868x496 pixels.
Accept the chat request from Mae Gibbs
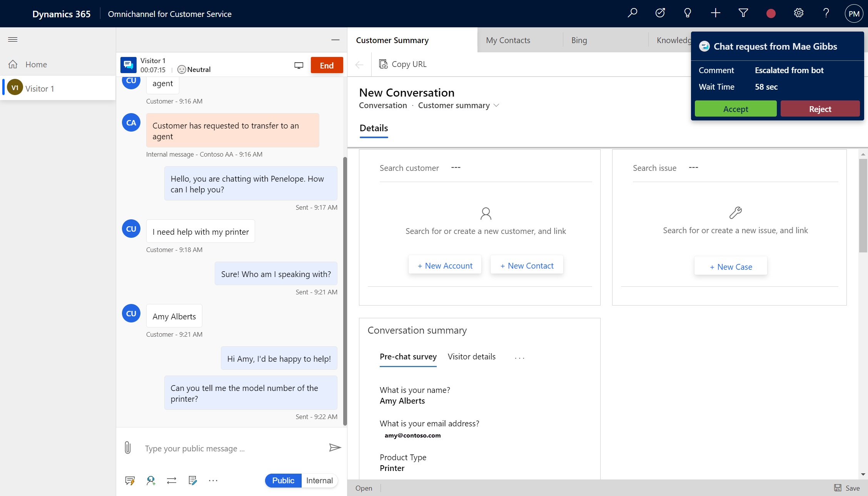[x=735, y=109]
